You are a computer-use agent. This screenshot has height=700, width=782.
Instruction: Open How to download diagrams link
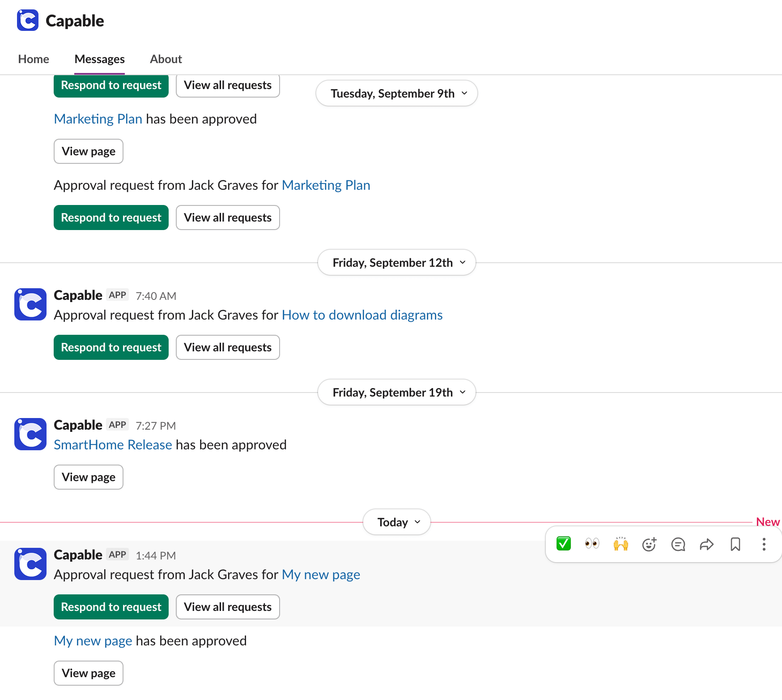tap(362, 315)
